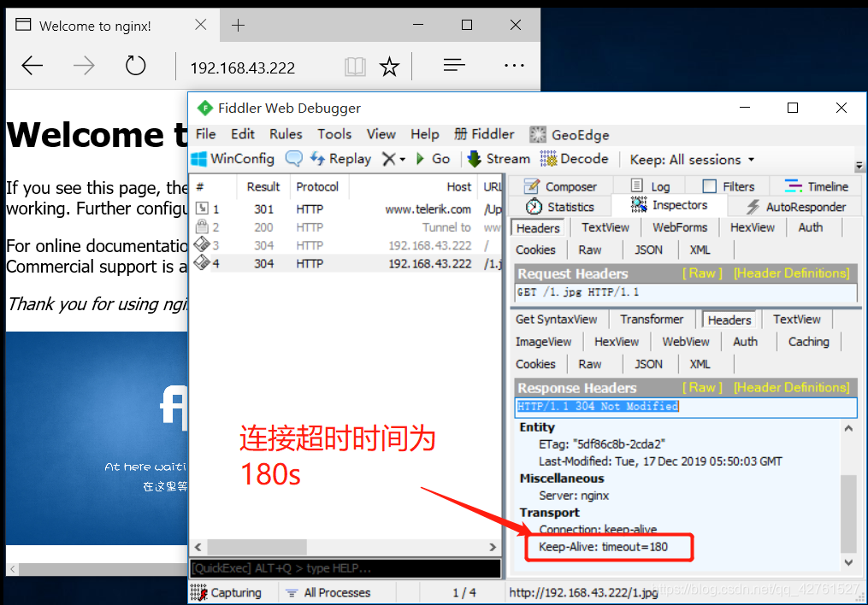Toggle the Filters tab checkbox
The height and width of the screenshot is (605, 868).
709,186
